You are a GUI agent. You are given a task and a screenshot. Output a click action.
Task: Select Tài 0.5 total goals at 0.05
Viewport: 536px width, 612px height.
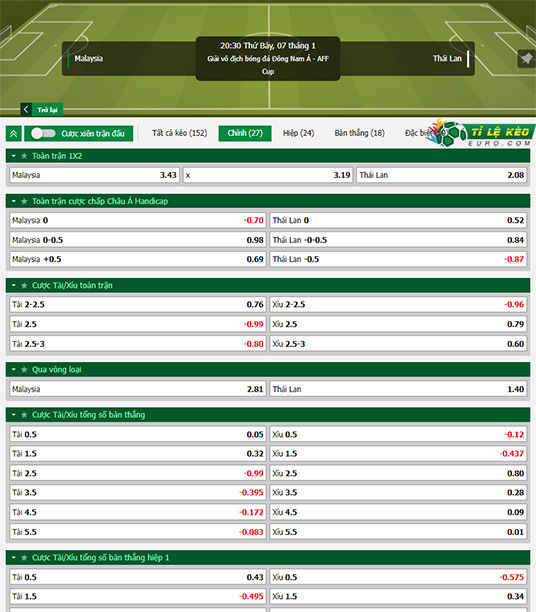137,434
